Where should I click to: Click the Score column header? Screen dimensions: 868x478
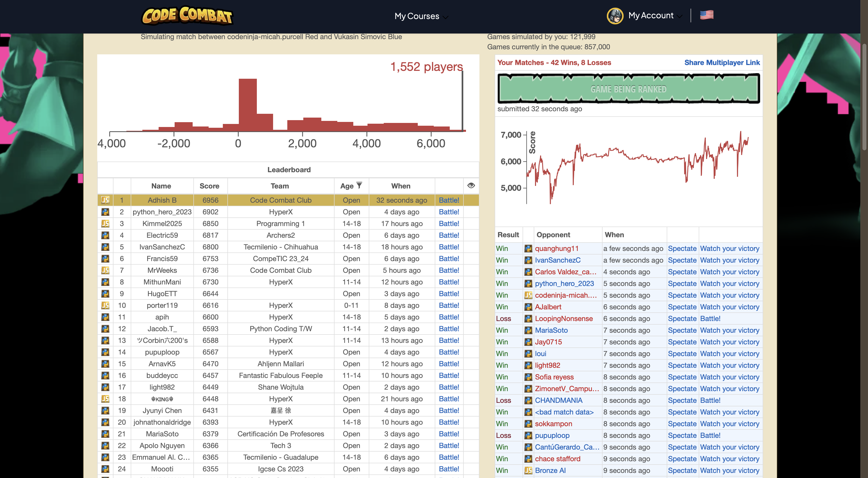tap(209, 186)
